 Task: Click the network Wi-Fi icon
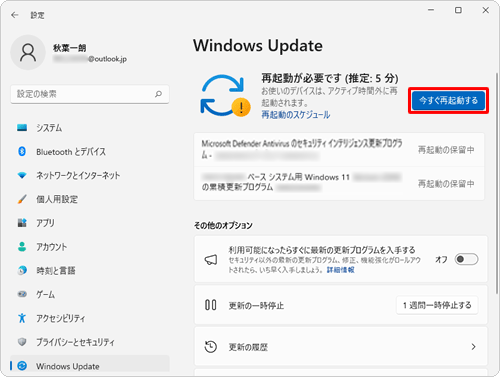point(22,175)
